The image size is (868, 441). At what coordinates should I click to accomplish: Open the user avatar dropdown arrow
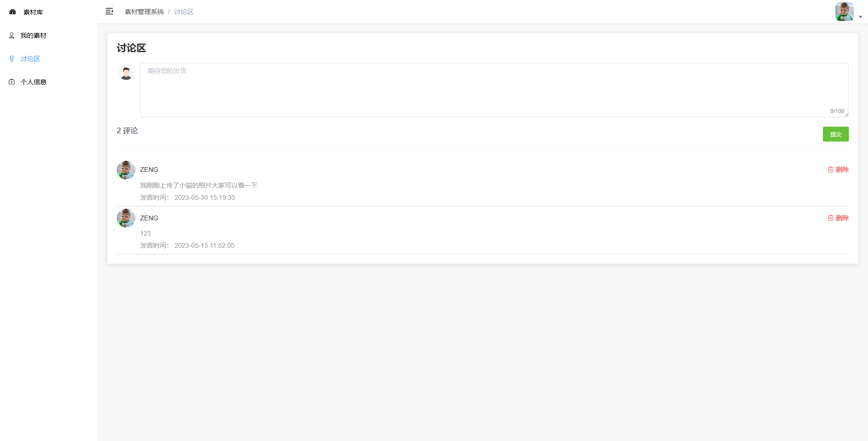pyautogui.click(x=861, y=17)
